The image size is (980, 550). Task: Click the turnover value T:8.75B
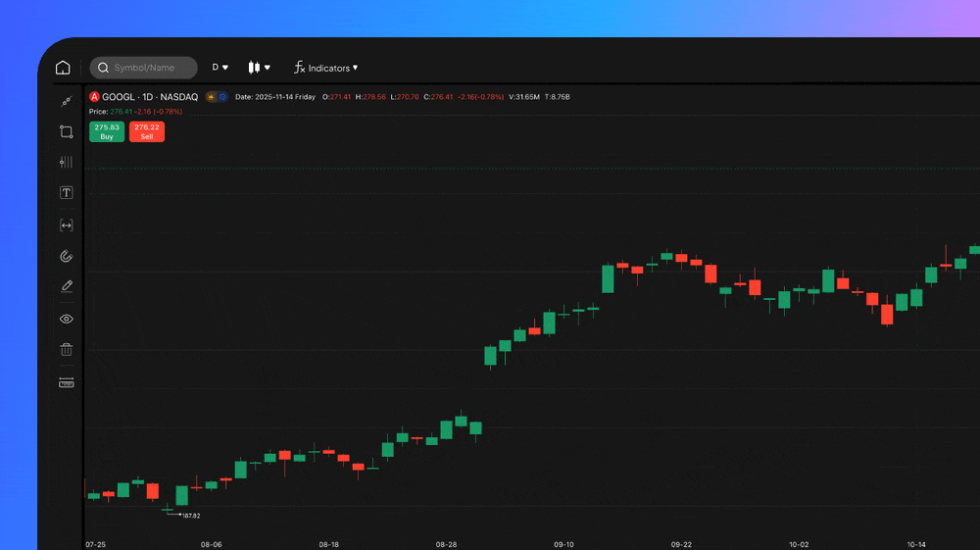pyautogui.click(x=557, y=97)
